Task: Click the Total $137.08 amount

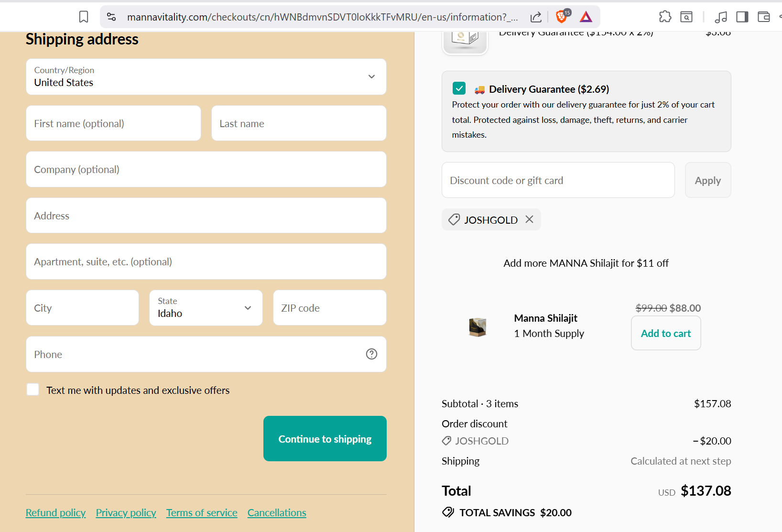Action: pyautogui.click(x=706, y=491)
